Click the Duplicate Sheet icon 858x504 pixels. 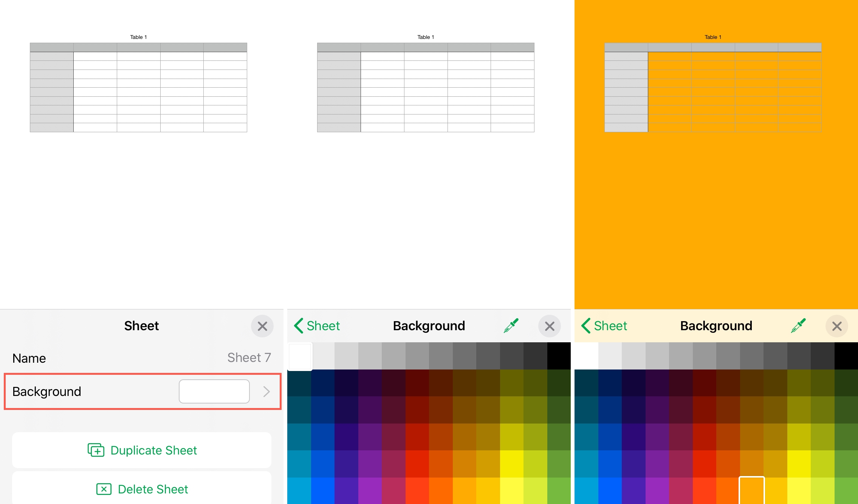(x=97, y=450)
